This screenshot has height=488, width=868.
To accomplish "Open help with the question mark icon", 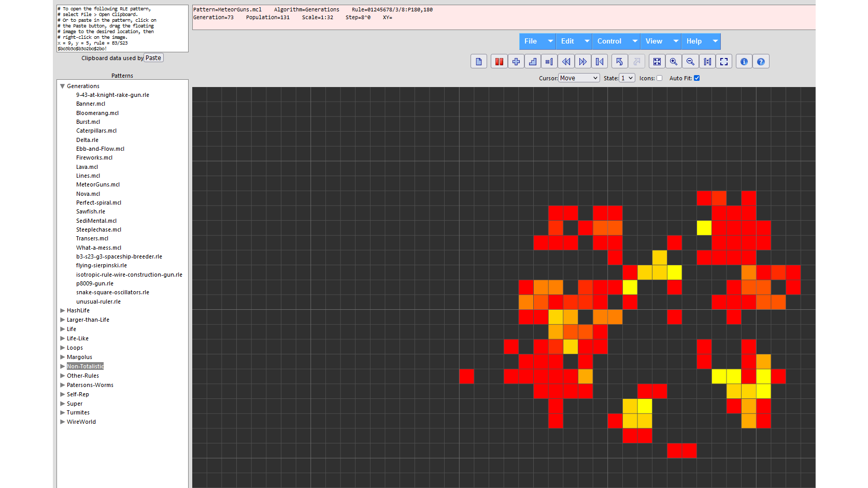I will [x=761, y=62].
